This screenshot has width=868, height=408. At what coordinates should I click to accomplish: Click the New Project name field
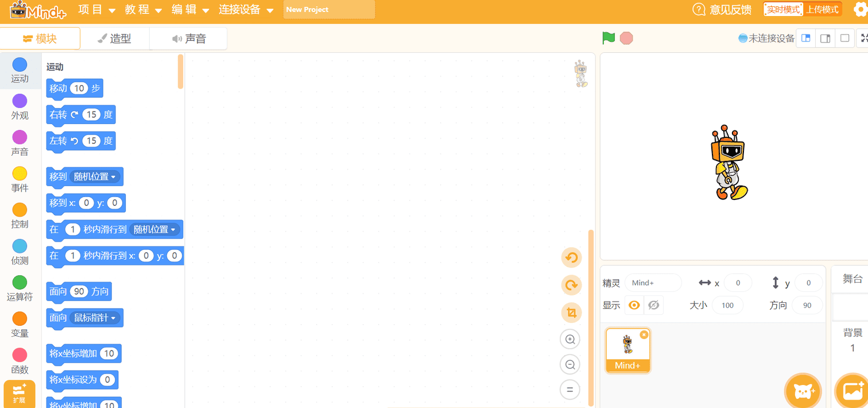pos(329,10)
